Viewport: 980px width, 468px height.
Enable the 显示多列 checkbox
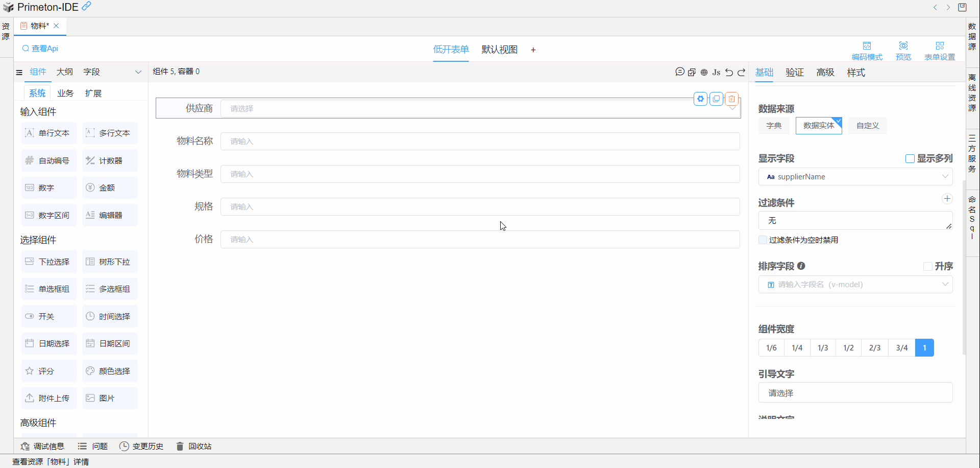tap(910, 159)
